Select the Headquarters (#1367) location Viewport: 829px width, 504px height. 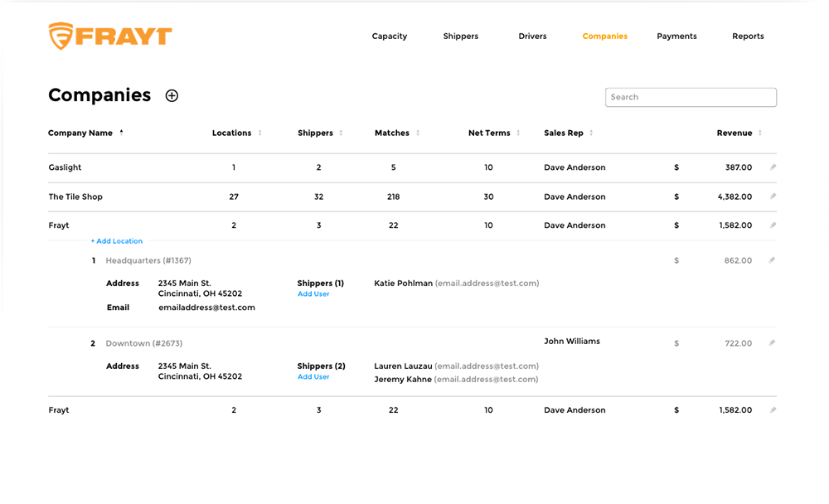tap(148, 261)
